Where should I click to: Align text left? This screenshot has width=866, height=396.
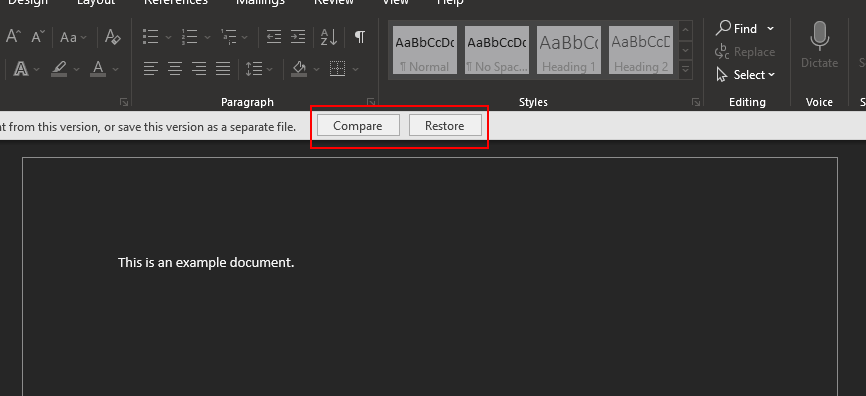click(x=151, y=69)
